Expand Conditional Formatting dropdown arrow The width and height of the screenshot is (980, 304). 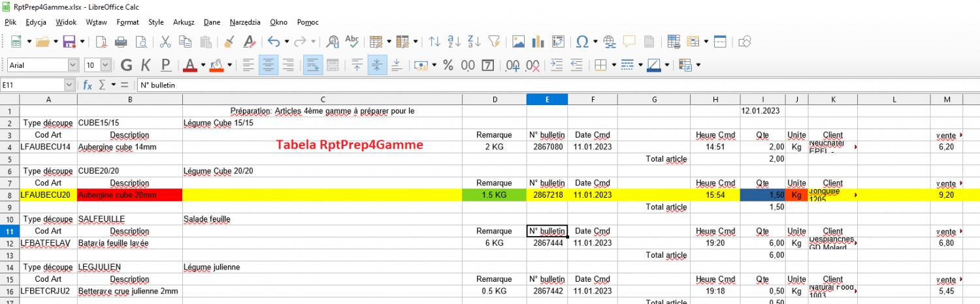698,65
